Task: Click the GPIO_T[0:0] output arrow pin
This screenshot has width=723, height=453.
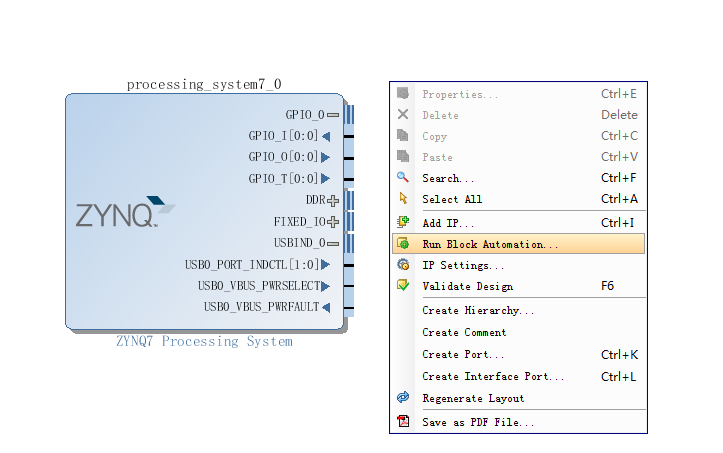Action: point(326,179)
